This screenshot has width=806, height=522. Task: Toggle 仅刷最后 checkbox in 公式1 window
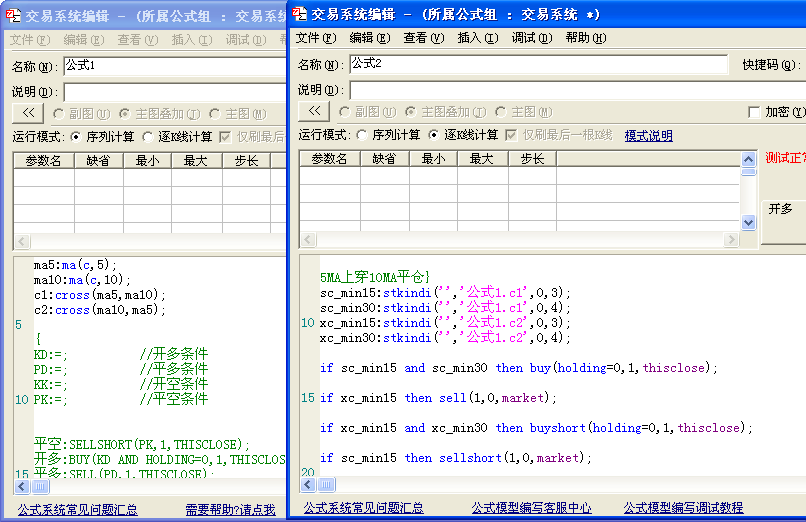225,137
